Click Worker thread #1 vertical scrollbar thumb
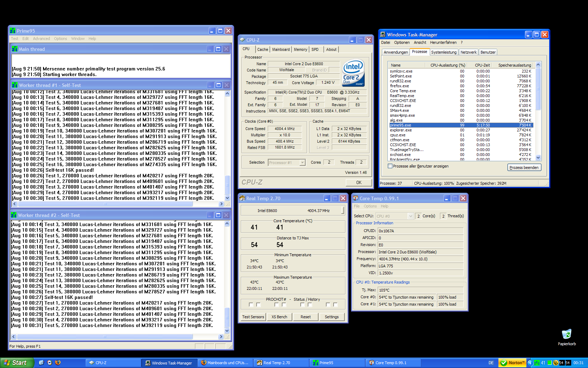Screen dimensions: 588x368 (x=227, y=184)
